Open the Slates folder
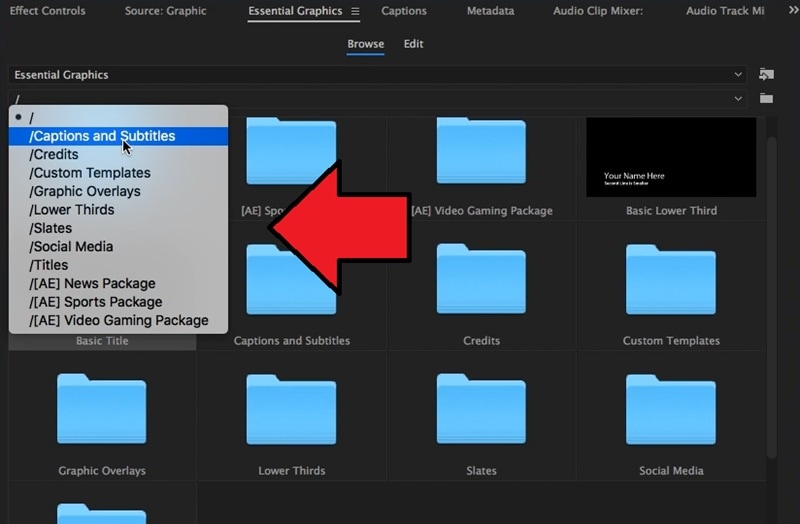 pyautogui.click(x=481, y=409)
